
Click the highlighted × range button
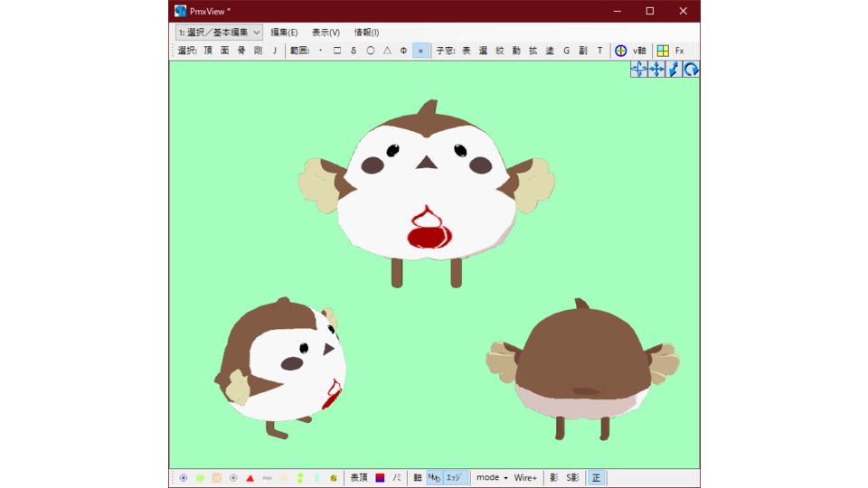[x=420, y=51]
